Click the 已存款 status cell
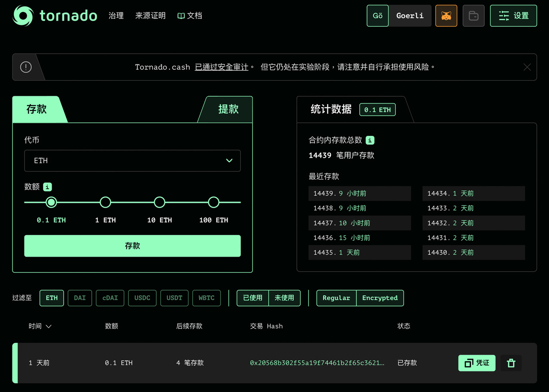The width and height of the screenshot is (549, 392). point(407,363)
